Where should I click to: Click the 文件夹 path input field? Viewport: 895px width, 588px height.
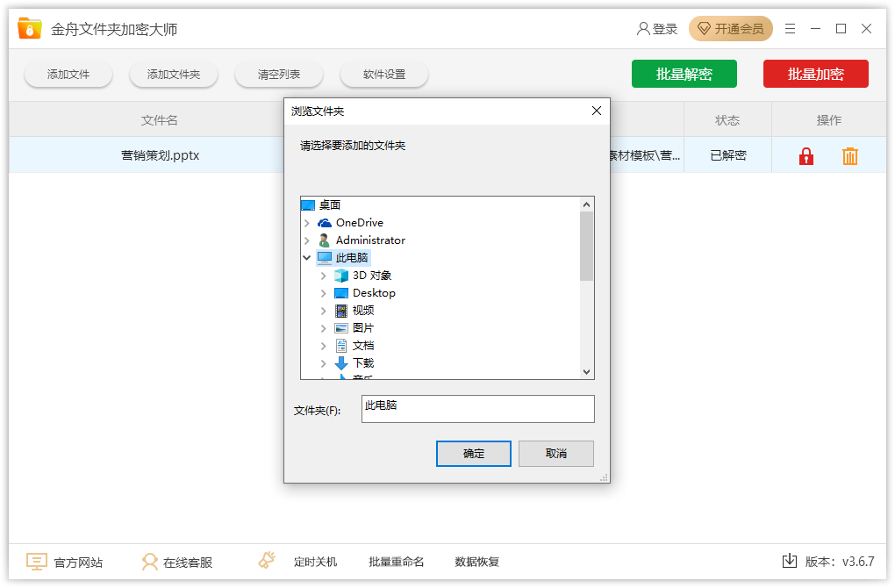pos(477,409)
